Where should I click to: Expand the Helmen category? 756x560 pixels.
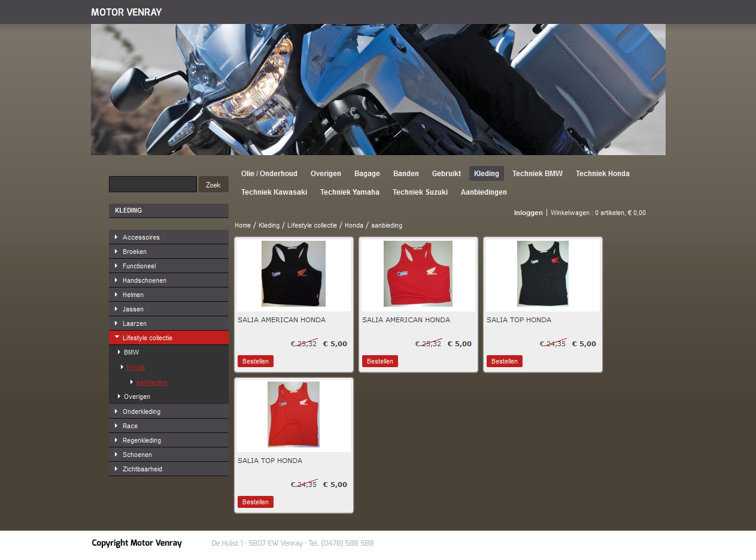169,295
